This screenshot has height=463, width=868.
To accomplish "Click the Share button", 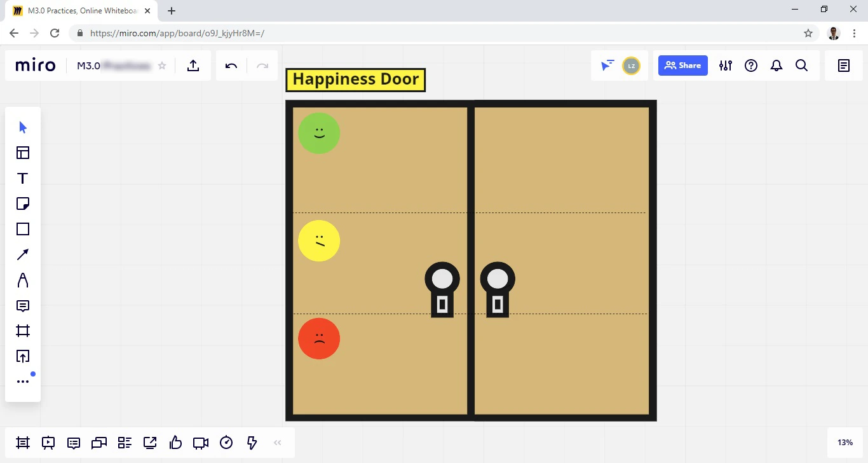I will point(683,66).
